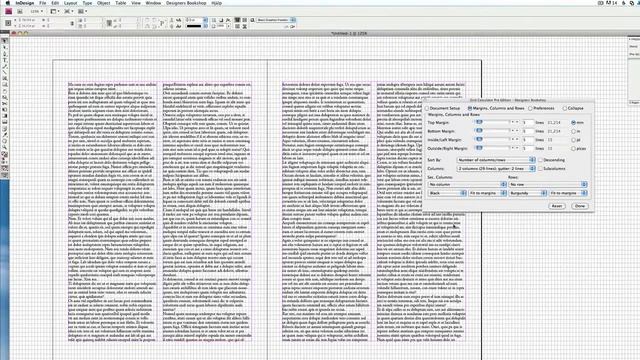This screenshot has width=640, height=360.
Task: Click the Bridge icon in the application bar
Action: 20,11
